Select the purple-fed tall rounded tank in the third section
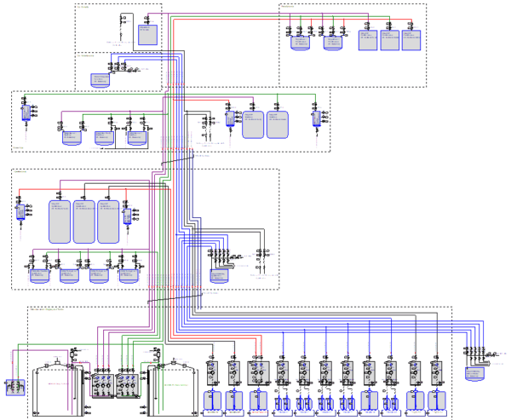The width and height of the screenshot is (511, 420). [x=253, y=124]
